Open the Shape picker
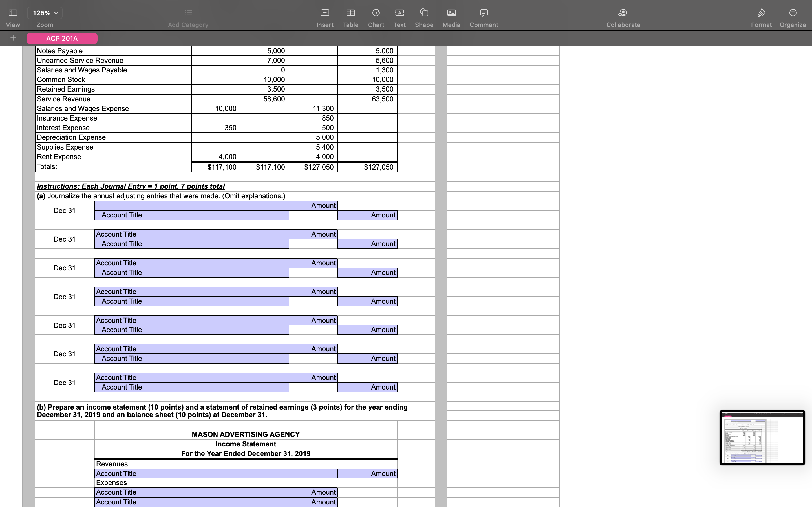 pos(424,13)
